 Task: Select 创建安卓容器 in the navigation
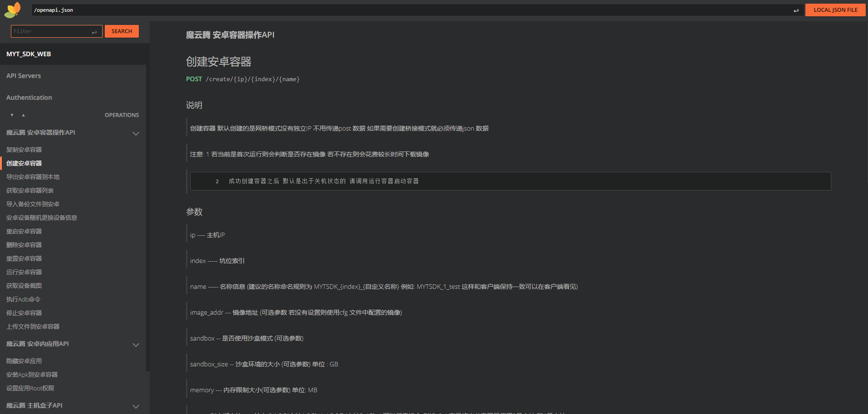point(24,163)
